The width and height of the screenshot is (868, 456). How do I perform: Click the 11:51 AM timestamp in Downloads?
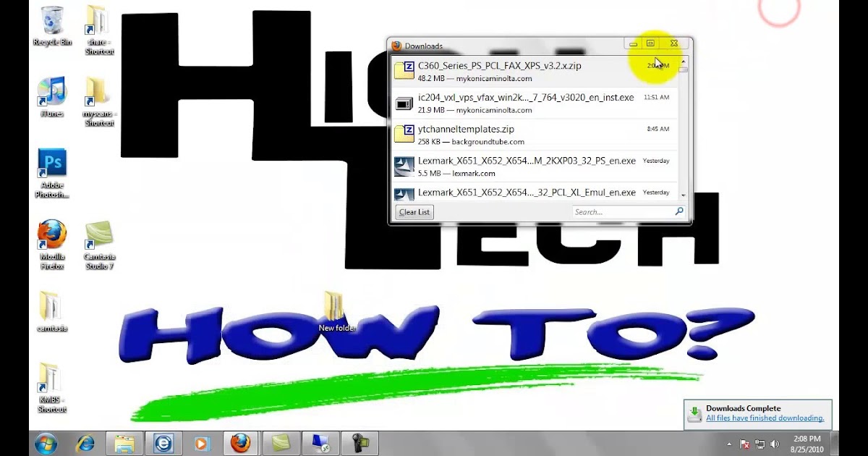(x=657, y=97)
